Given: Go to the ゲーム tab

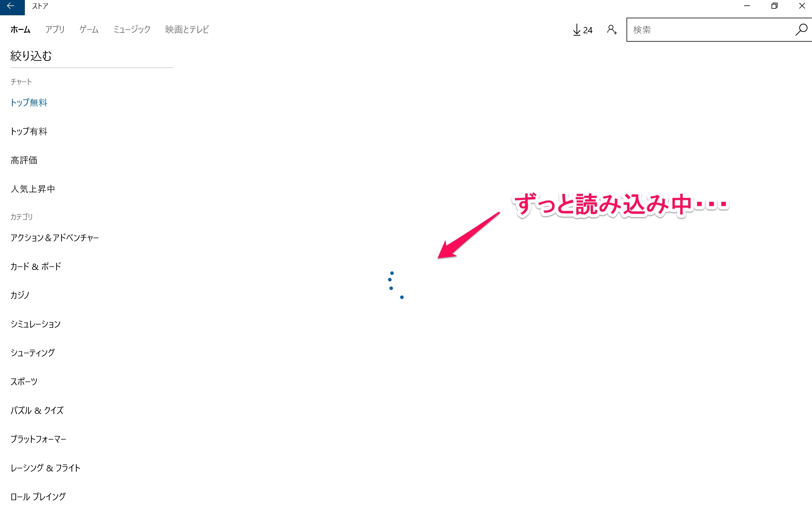Looking at the screenshot, I should pyautogui.click(x=89, y=30).
